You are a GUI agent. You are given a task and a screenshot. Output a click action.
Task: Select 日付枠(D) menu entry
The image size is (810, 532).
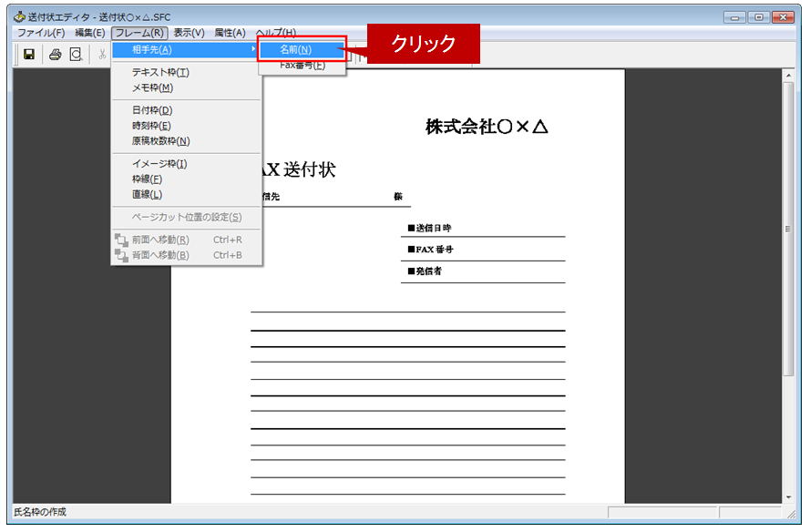point(186,110)
